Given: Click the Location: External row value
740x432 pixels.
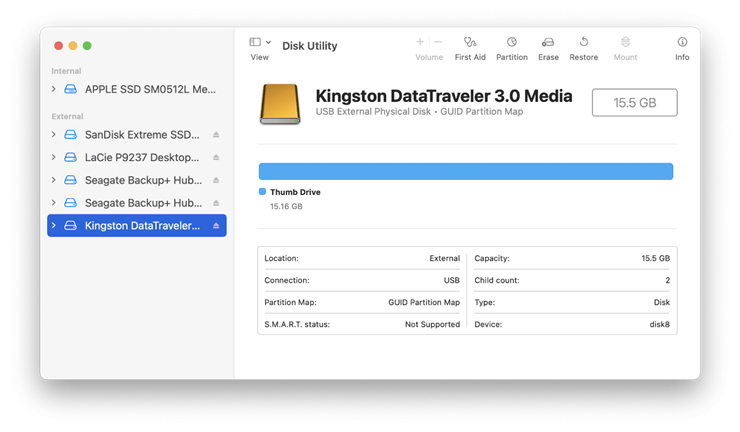Looking at the screenshot, I should 445,258.
